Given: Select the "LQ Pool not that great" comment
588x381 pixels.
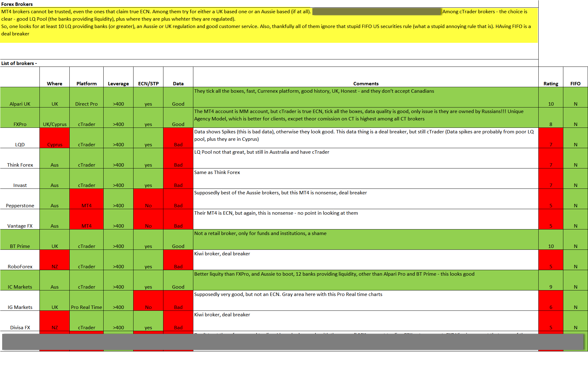Looking at the screenshot, I should tap(366, 158).
